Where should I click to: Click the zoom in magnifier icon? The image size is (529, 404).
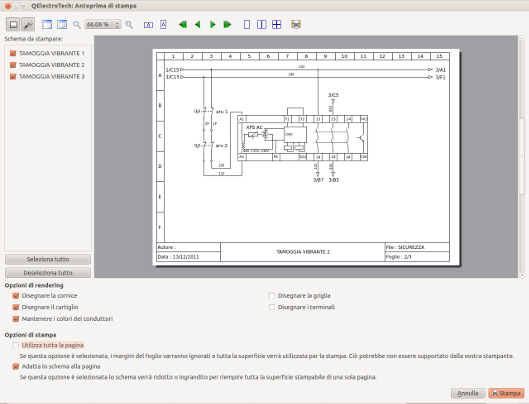click(x=129, y=25)
